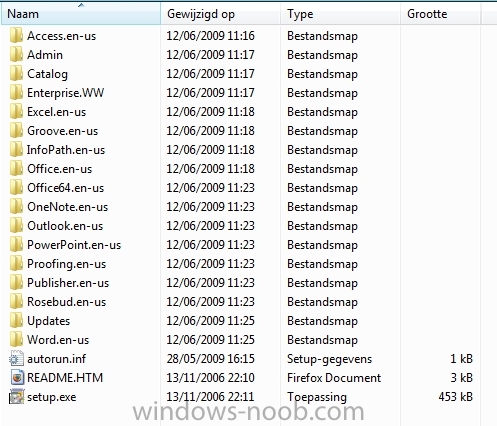Select the Outlook.en-us folder name

pos(65,226)
